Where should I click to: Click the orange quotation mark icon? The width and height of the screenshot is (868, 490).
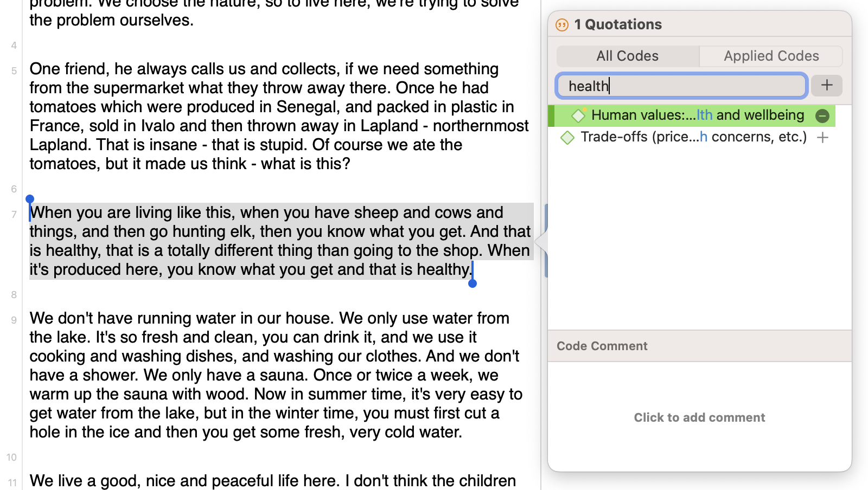pyautogui.click(x=562, y=24)
